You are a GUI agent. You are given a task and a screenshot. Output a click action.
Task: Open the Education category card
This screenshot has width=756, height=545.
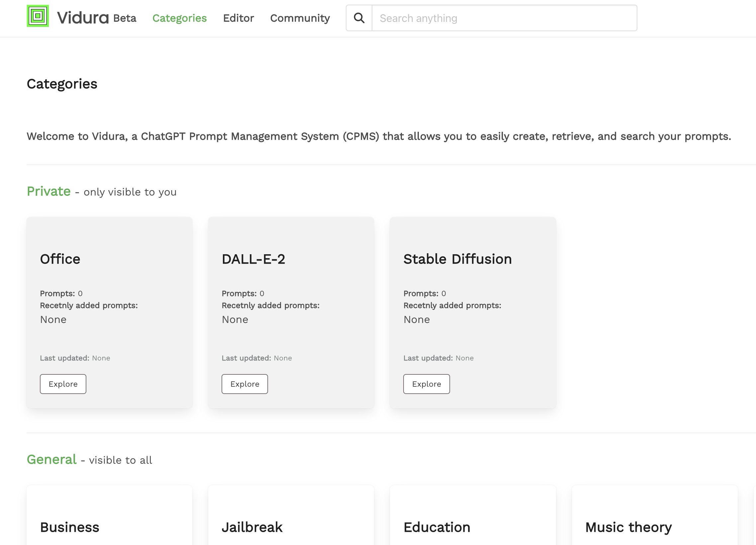point(437,527)
